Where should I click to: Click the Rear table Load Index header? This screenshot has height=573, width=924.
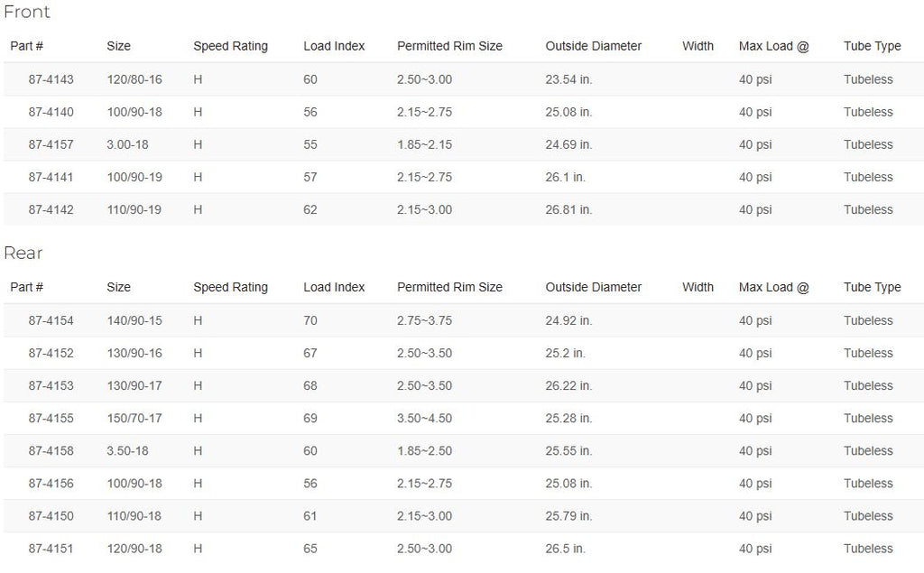point(334,287)
